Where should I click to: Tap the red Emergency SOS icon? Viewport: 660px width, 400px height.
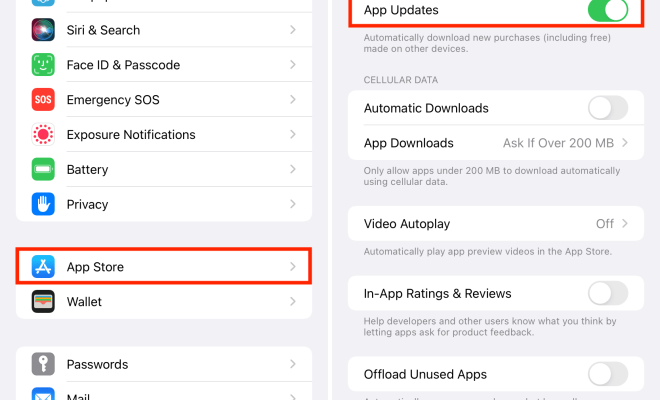(43, 100)
